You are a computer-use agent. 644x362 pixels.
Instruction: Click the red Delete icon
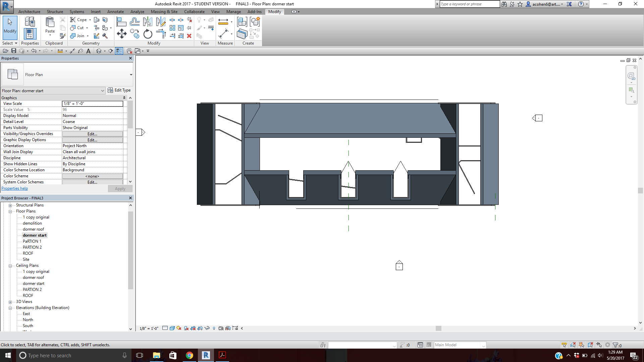(189, 36)
